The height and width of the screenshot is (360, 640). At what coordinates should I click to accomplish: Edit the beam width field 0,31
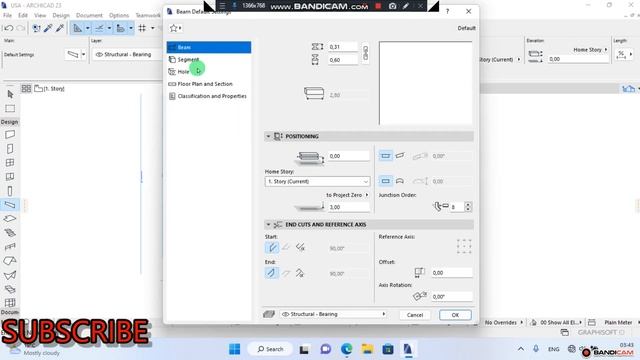point(343,47)
